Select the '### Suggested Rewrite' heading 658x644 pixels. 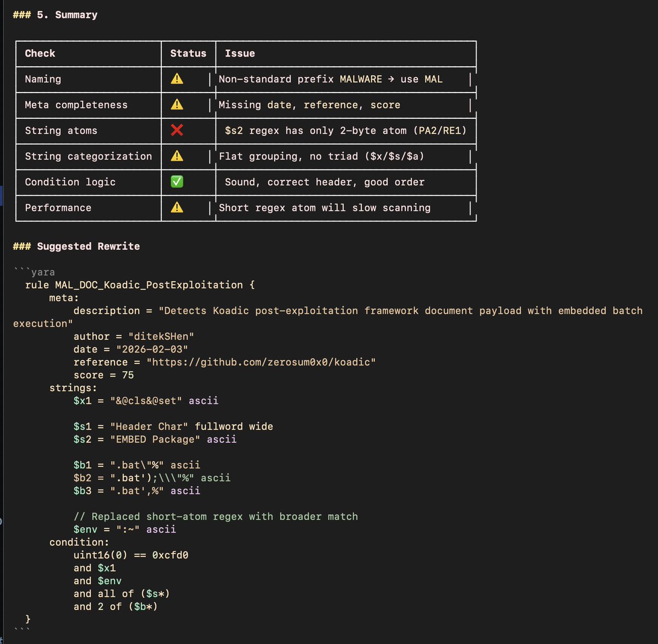click(x=76, y=246)
